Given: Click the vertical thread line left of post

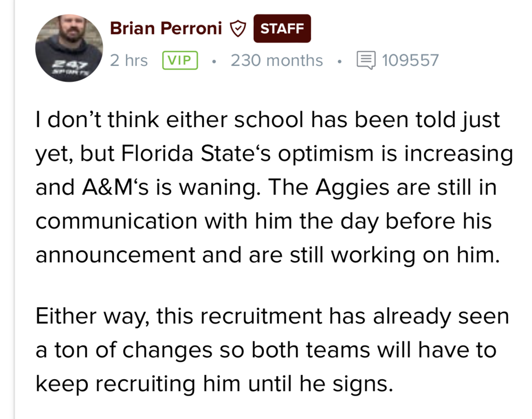Looking at the screenshot, I should (x=15, y=266).
